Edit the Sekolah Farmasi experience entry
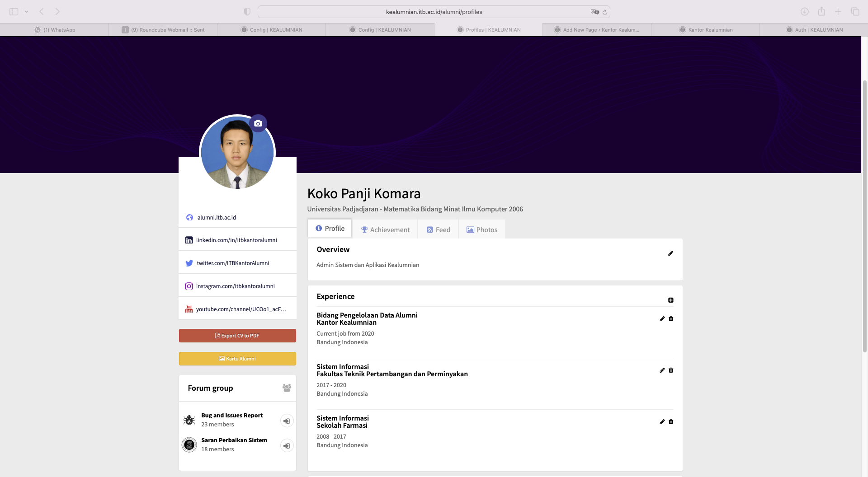 click(x=662, y=422)
